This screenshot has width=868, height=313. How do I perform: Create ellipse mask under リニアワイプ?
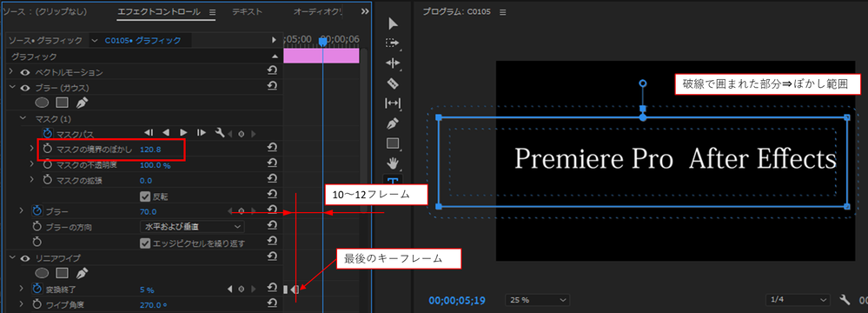[42, 273]
